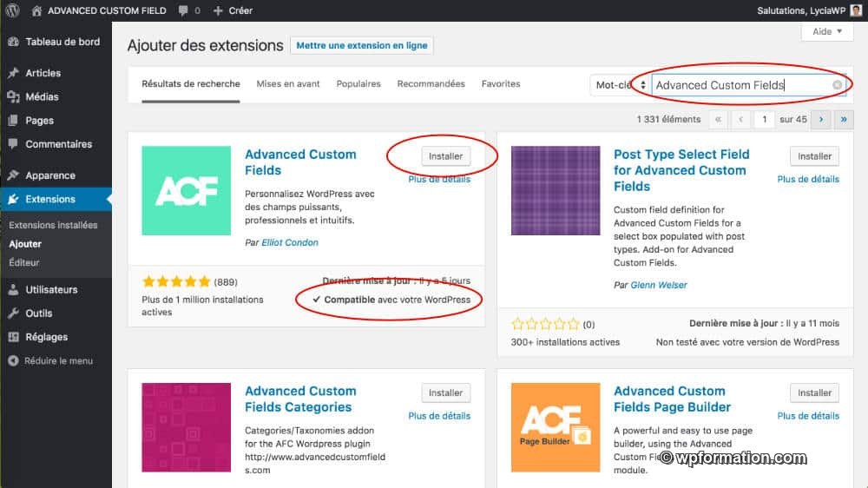Click the Commentaires bubble icon in sidebar
The image size is (868, 488).
click(x=13, y=144)
